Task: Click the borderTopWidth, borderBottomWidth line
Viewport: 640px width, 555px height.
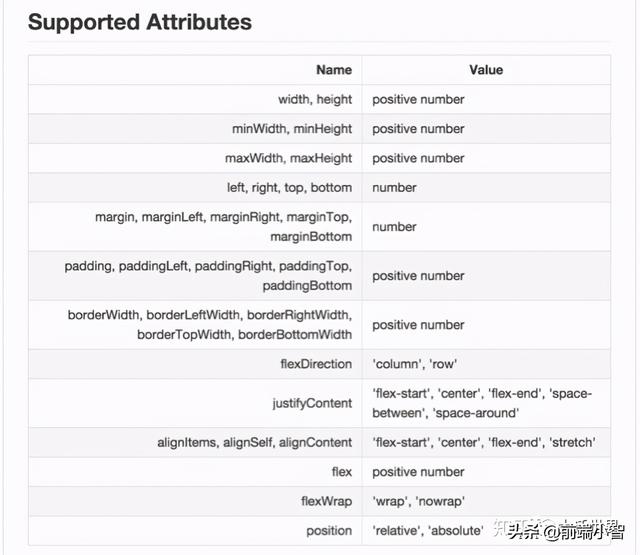Action: click(x=244, y=335)
